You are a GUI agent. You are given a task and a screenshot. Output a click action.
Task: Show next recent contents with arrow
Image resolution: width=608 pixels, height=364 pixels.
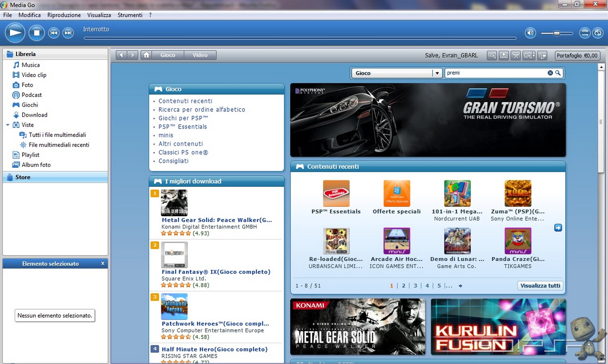[558, 228]
